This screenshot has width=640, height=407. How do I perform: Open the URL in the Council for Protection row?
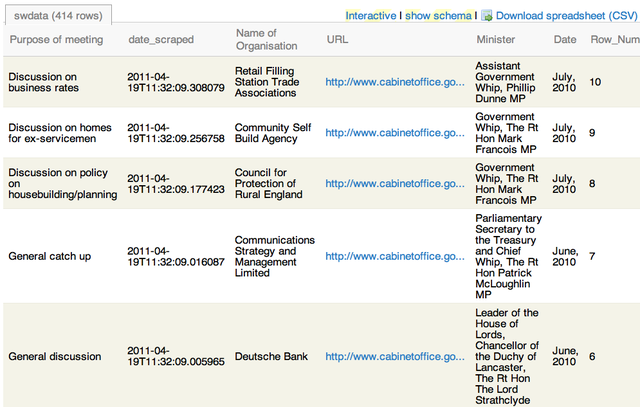click(395, 184)
